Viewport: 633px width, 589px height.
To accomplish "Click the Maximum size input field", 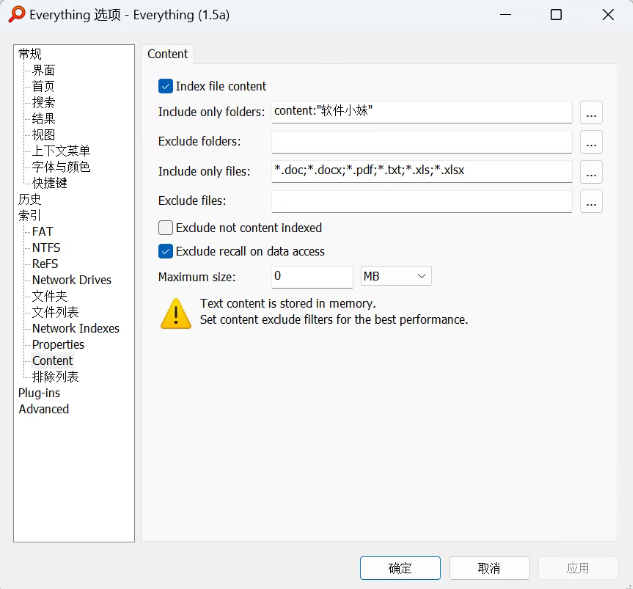I will click(312, 276).
